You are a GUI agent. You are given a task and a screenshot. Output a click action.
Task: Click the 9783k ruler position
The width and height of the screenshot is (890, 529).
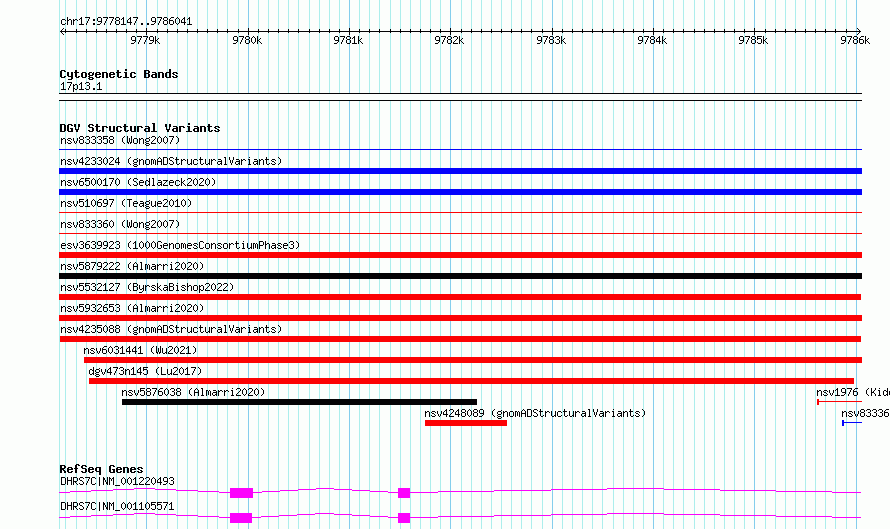tap(551, 40)
